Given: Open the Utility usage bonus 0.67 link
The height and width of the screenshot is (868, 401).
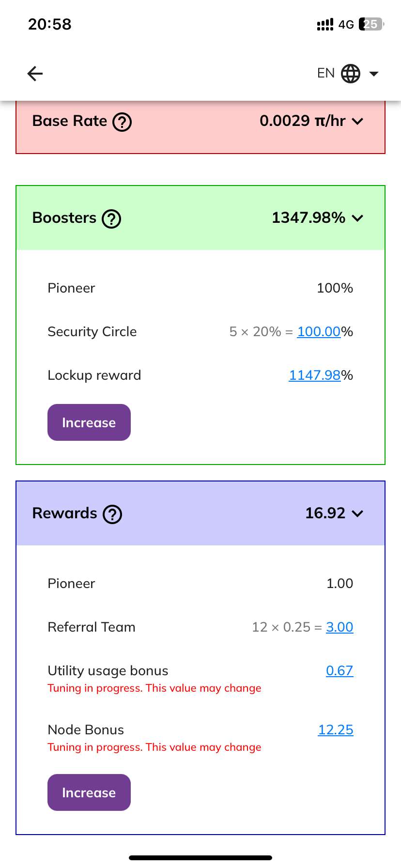Looking at the screenshot, I should (339, 671).
